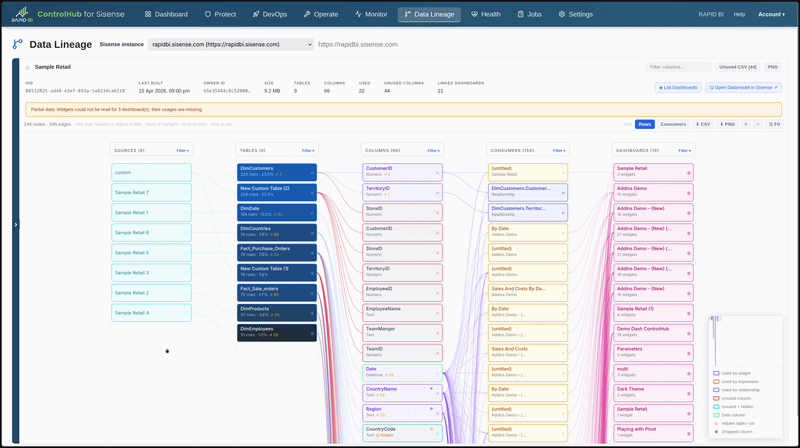800x448 pixels.
Task: Click the Unused CSV (44) button
Action: coord(738,67)
